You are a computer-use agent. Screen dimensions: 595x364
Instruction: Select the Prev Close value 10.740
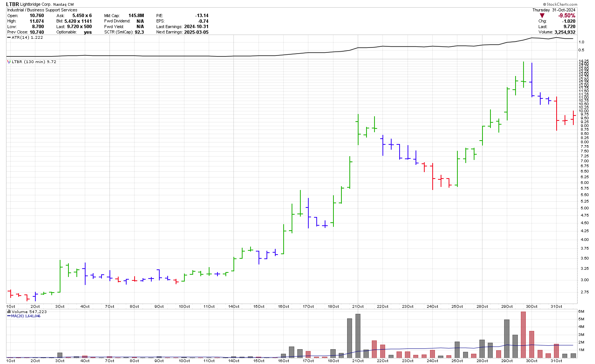coord(36,32)
